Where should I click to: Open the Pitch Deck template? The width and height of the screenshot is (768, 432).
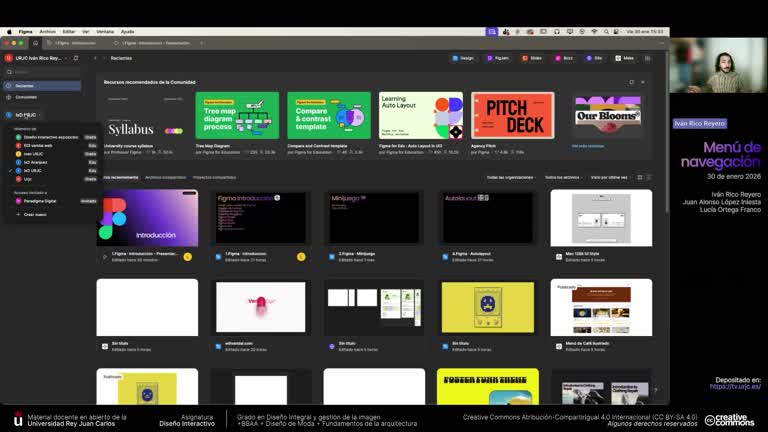pos(513,116)
